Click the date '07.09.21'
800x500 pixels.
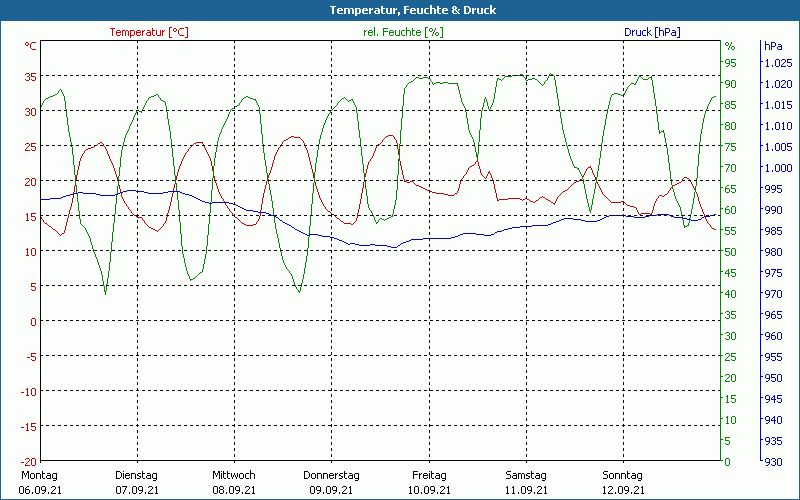coord(137,490)
